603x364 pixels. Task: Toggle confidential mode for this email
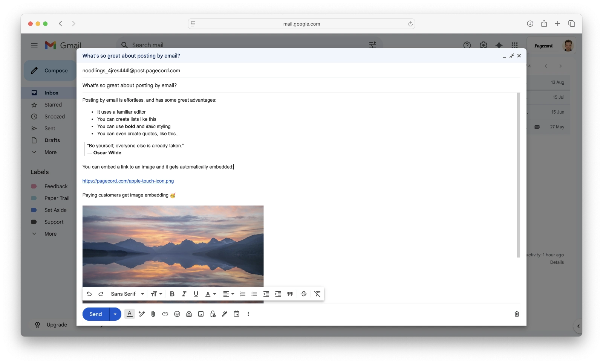tap(213, 314)
